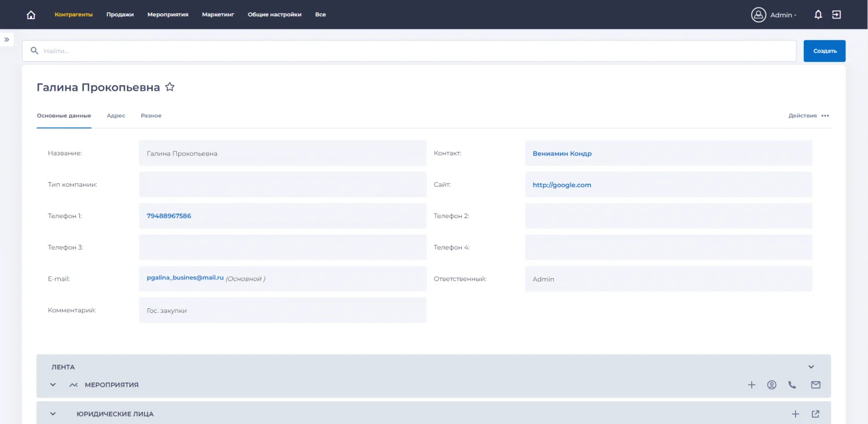The image size is (868, 424).
Task: Click the phone call icon in Мероприятия
Action: pos(792,385)
